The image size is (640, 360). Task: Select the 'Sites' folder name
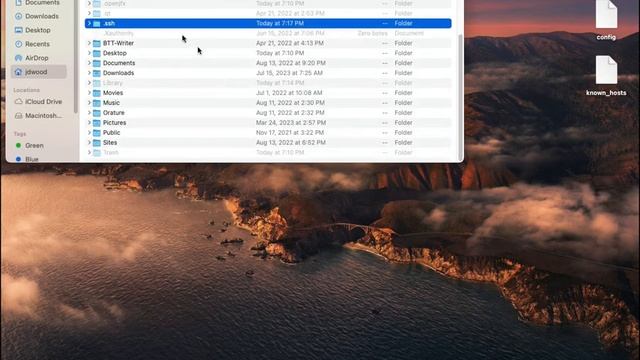(110, 142)
